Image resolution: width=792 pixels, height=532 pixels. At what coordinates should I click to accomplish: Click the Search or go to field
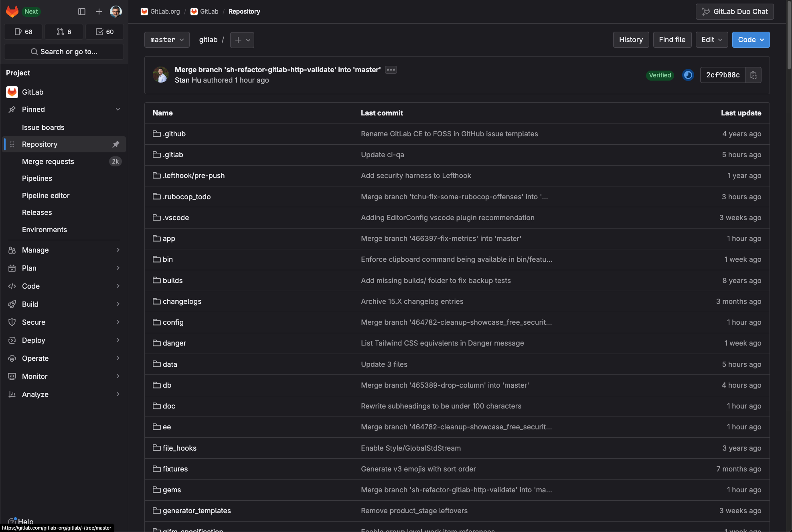(x=64, y=52)
